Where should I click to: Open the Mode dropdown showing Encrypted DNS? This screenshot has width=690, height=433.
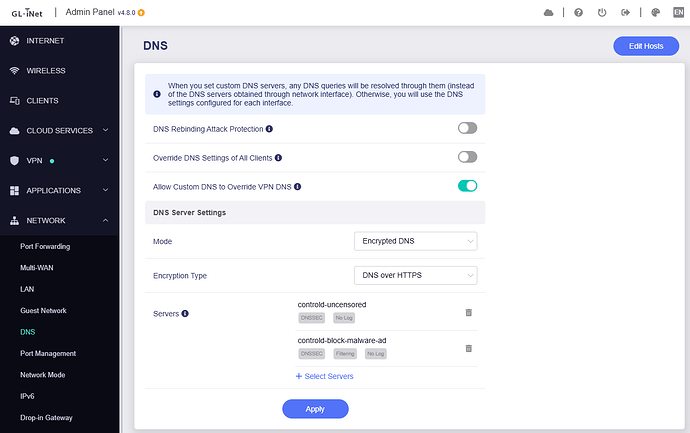pos(415,241)
